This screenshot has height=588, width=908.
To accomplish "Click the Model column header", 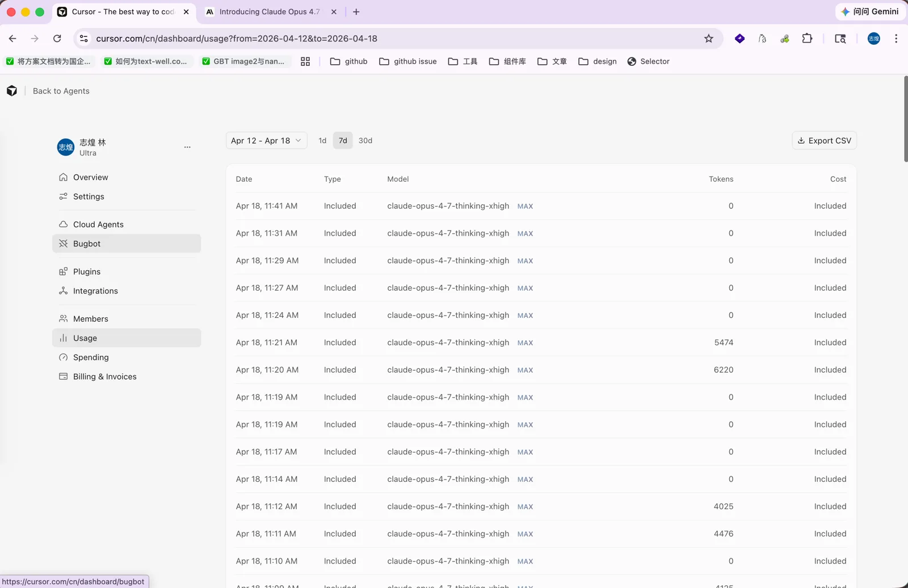I will [x=398, y=179].
